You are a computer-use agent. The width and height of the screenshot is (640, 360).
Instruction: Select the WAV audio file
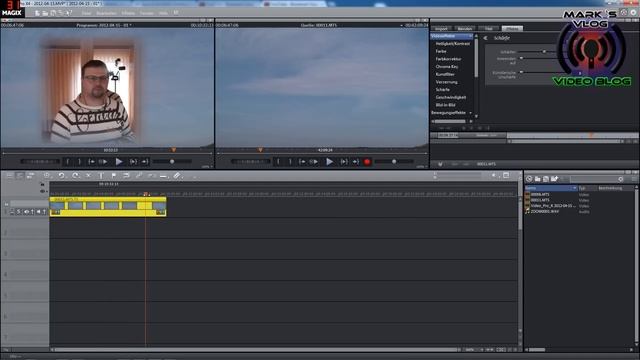point(544,211)
